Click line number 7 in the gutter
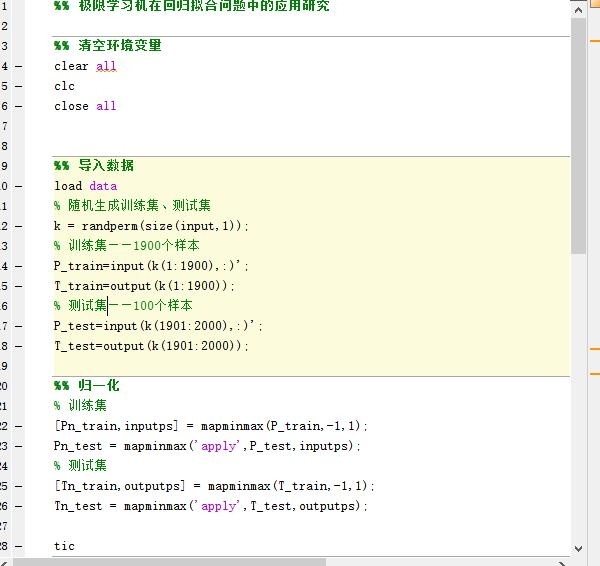This screenshot has width=600, height=566. [x=4, y=126]
